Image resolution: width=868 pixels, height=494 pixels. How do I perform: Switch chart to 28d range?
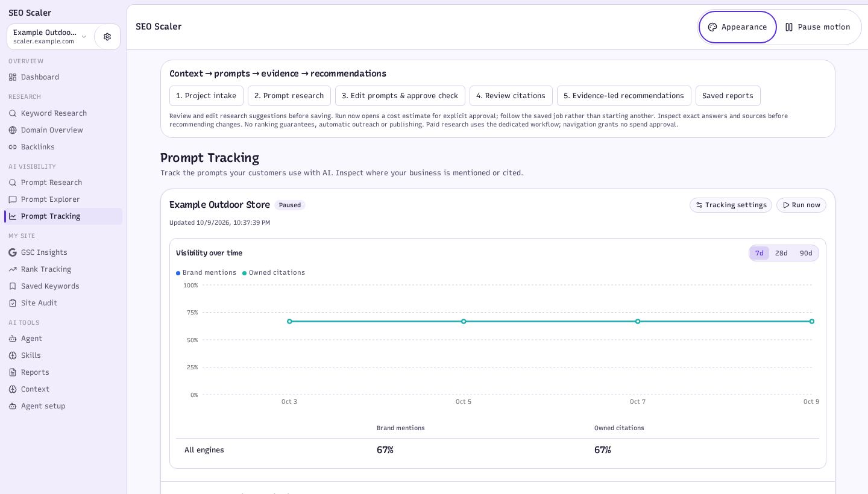pyautogui.click(x=781, y=253)
